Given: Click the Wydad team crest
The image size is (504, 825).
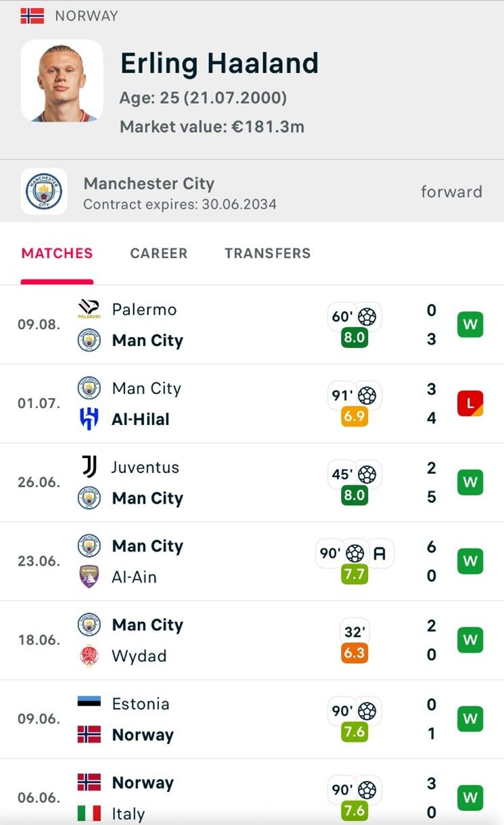Looking at the screenshot, I should (89, 655).
